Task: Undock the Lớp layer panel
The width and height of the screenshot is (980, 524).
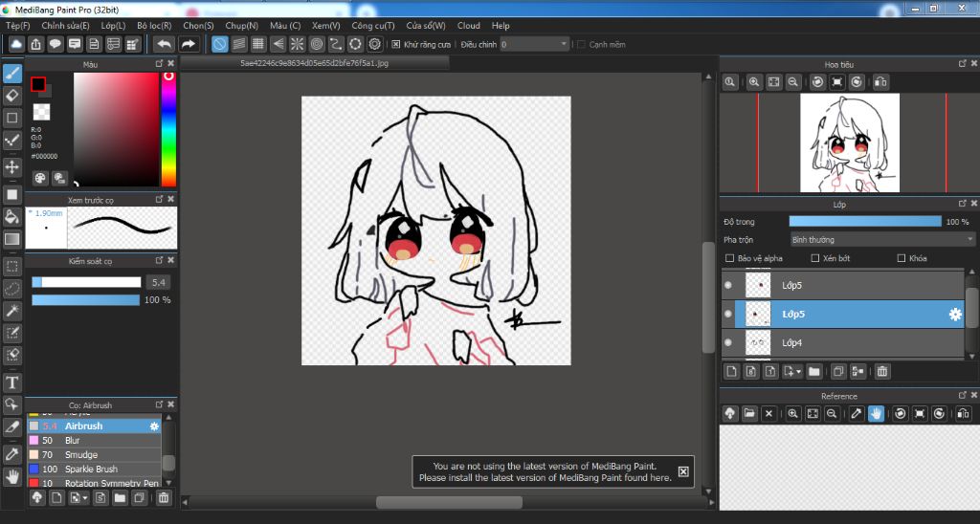Action: point(963,204)
